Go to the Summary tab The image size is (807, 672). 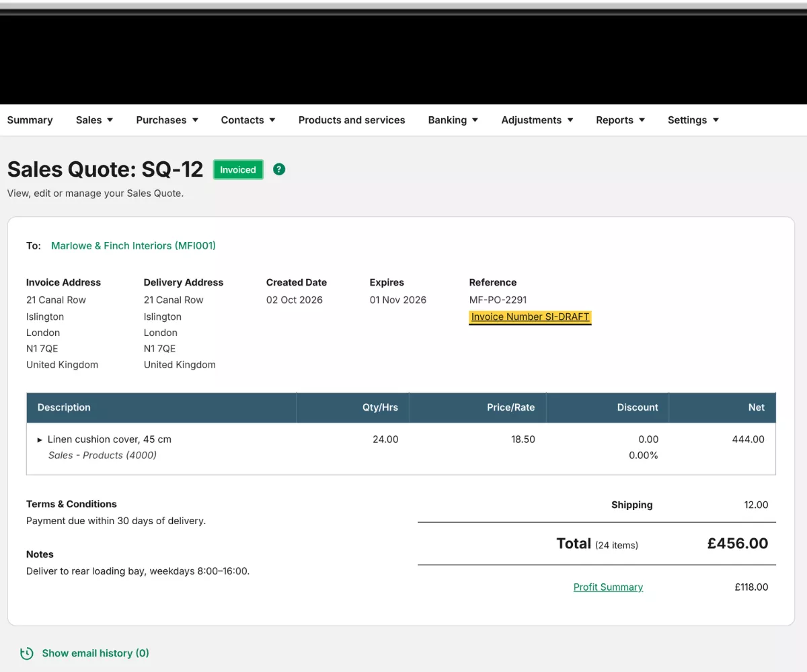click(x=30, y=120)
